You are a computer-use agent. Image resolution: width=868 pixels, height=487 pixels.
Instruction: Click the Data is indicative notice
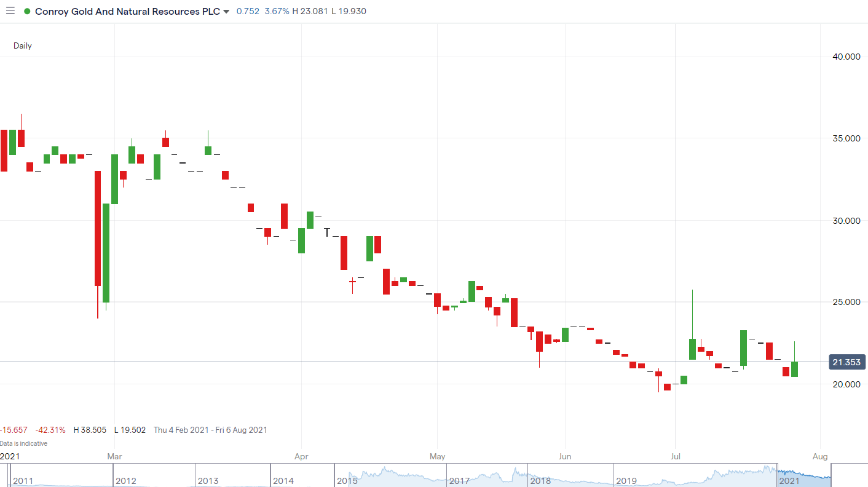[x=24, y=443]
